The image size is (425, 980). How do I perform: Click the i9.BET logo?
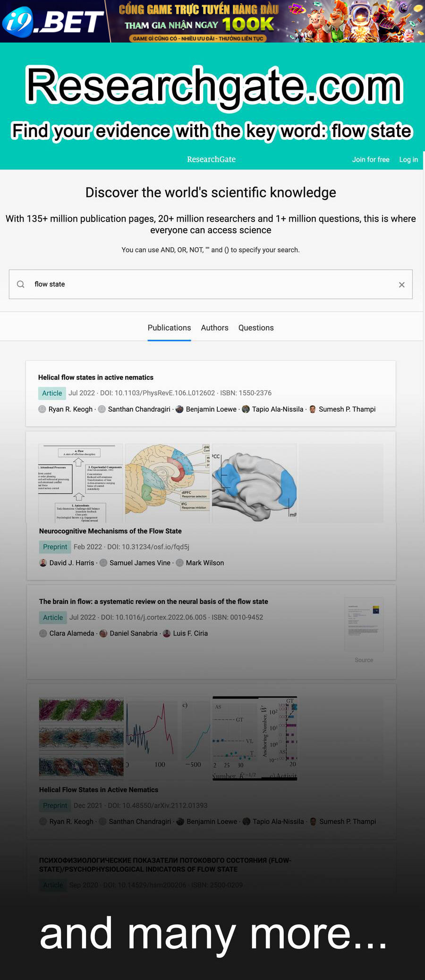point(53,22)
